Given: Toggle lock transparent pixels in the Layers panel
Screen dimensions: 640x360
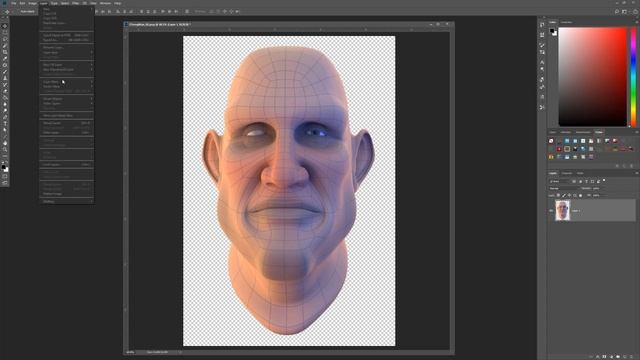Looking at the screenshot, I should 558,196.
